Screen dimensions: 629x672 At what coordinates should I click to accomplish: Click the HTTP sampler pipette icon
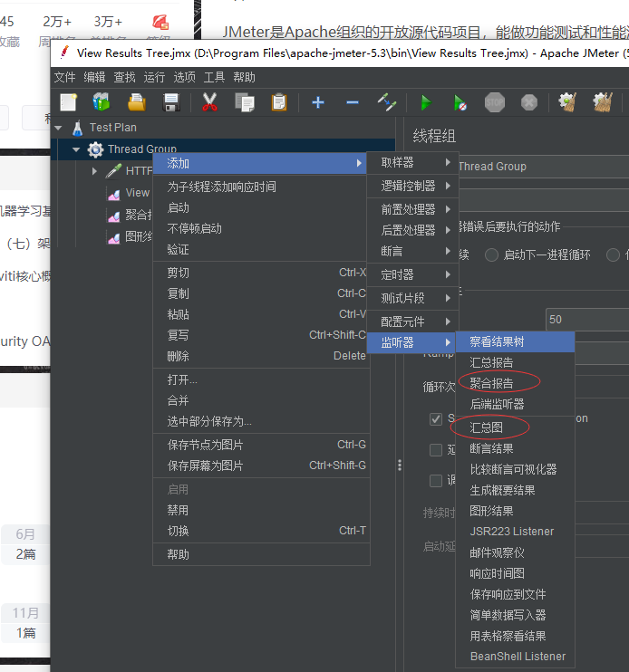point(113,171)
